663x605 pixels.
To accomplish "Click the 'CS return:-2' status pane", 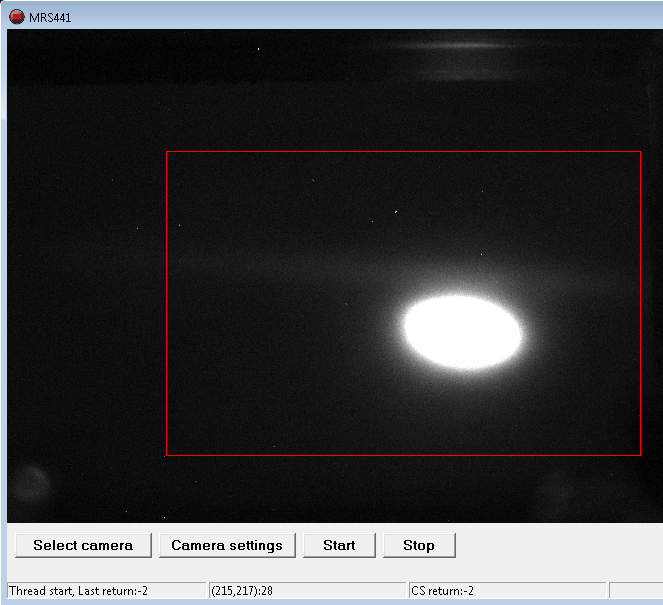I will point(506,591).
